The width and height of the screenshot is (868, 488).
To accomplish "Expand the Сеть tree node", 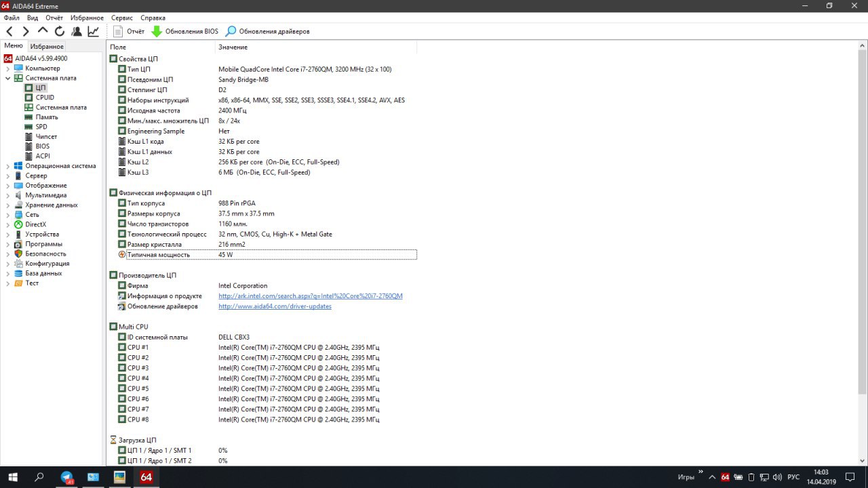I will click(8, 215).
